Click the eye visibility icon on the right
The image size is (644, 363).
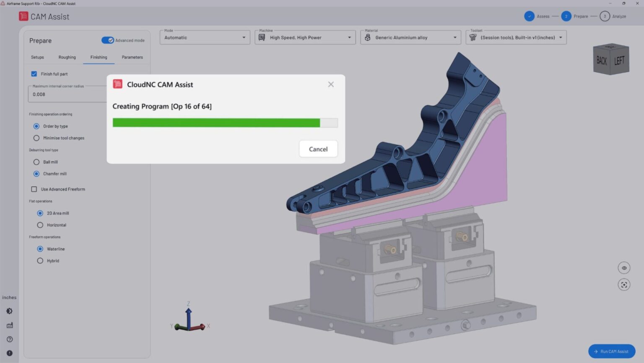[x=624, y=268]
